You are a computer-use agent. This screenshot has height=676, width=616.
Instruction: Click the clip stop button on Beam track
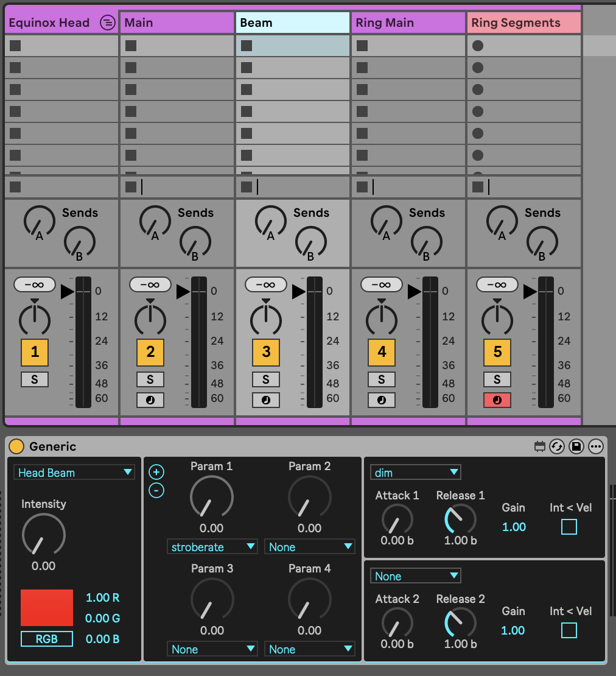pyautogui.click(x=247, y=187)
